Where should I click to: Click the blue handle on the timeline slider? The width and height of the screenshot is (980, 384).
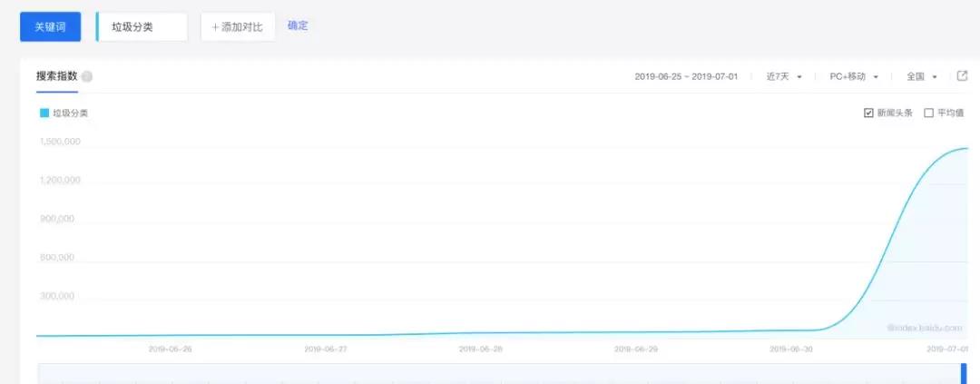coord(963,373)
